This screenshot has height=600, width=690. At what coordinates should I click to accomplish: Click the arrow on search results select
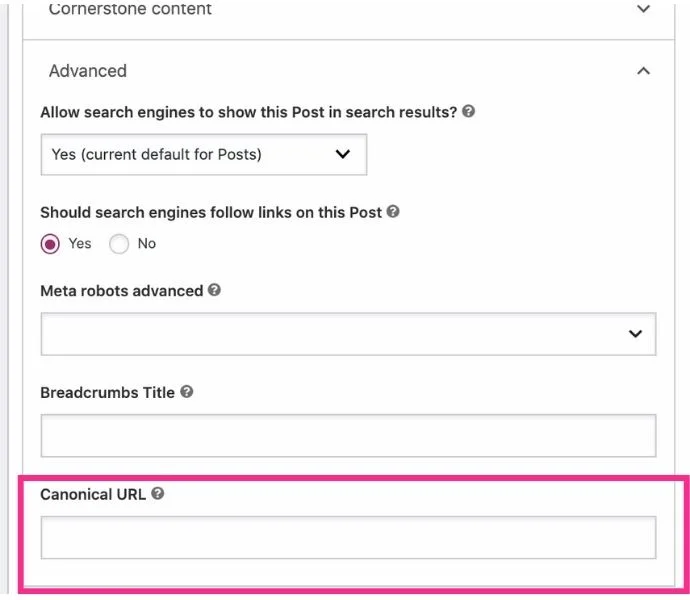[x=343, y=155]
